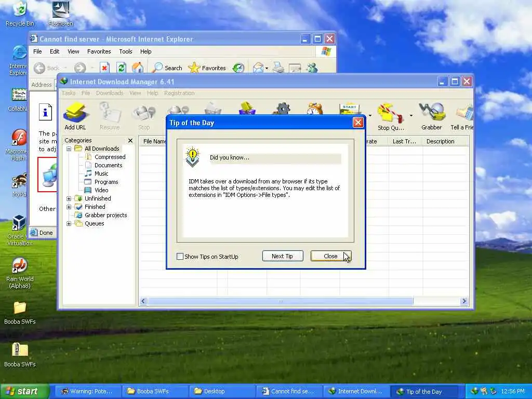Select the Programs category
This screenshot has width=532, height=399.
tap(106, 182)
